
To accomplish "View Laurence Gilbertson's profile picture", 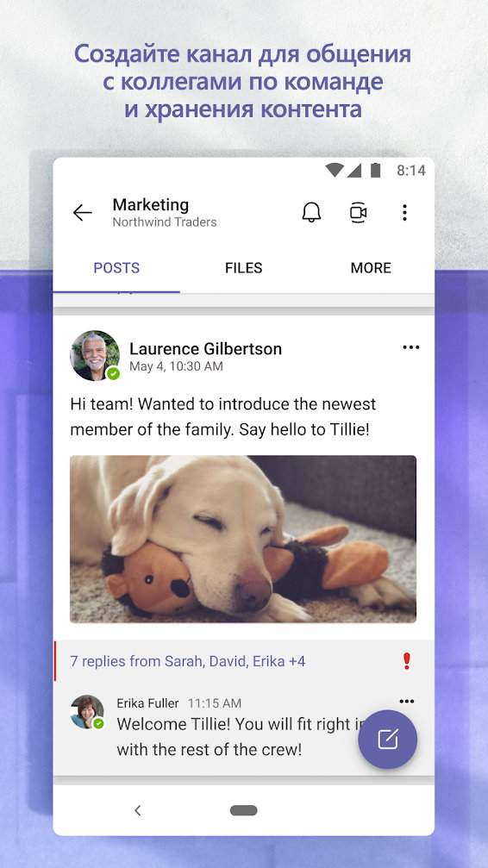I will pyautogui.click(x=95, y=355).
